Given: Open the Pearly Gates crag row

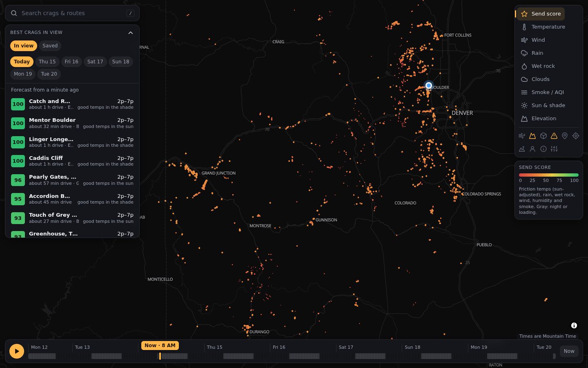Looking at the screenshot, I should tap(72, 180).
